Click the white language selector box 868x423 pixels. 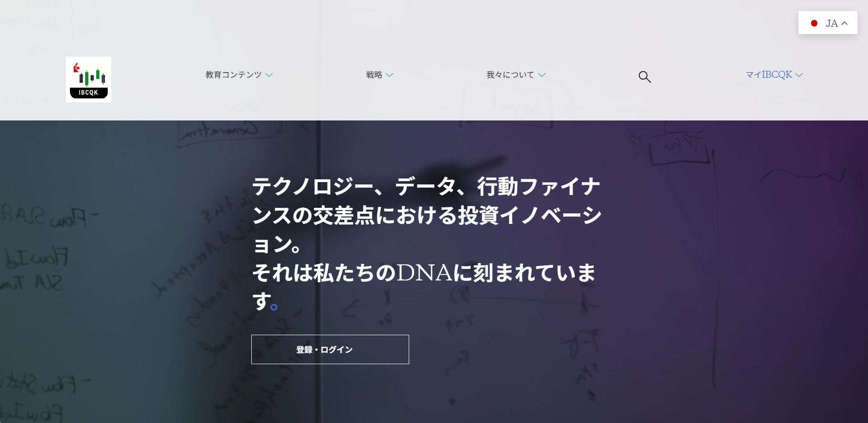pyautogui.click(x=828, y=23)
